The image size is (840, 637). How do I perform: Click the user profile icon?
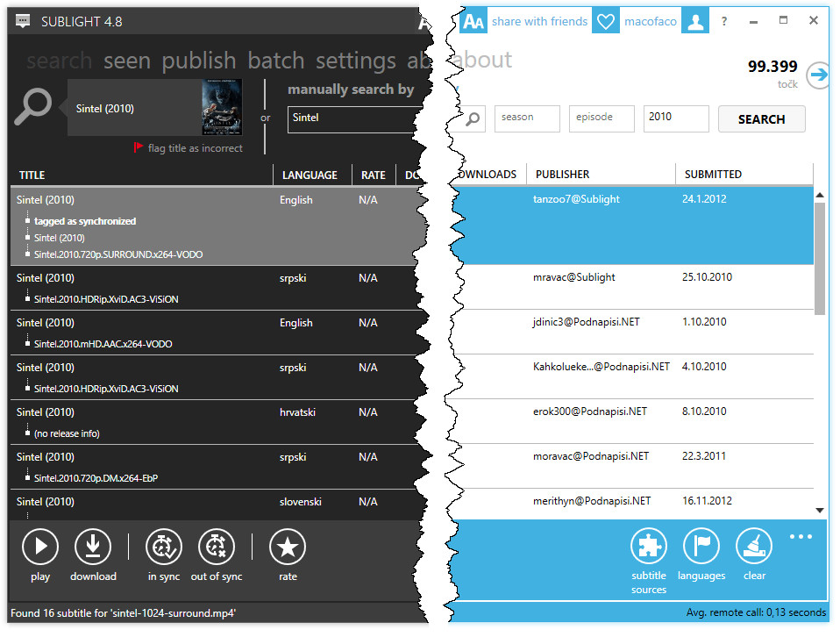point(695,21)
